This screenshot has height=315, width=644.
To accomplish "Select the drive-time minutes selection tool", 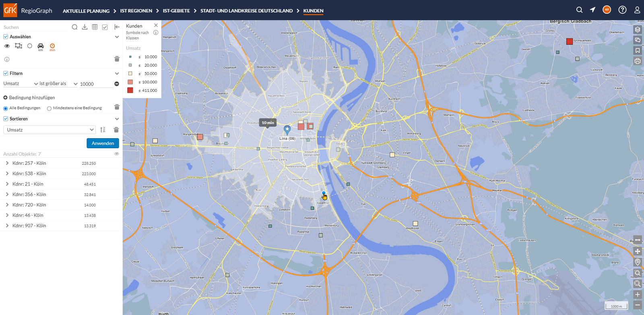I will 52,47.
